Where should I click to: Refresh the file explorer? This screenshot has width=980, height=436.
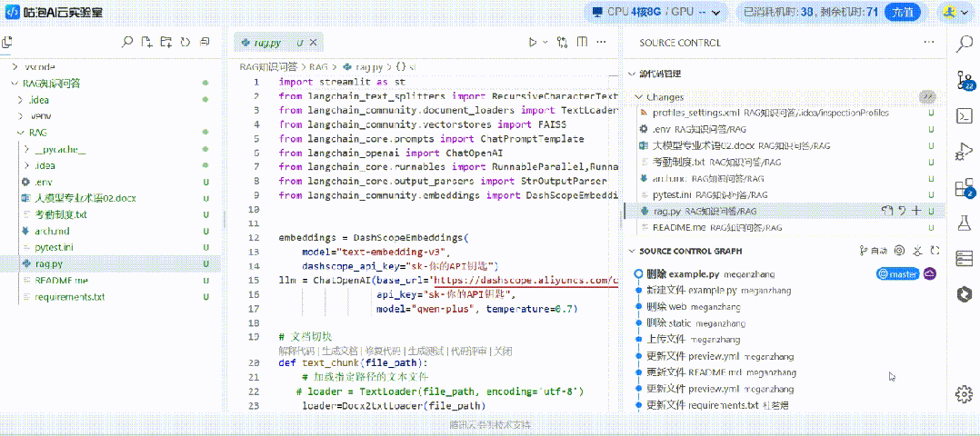[185, 43]
